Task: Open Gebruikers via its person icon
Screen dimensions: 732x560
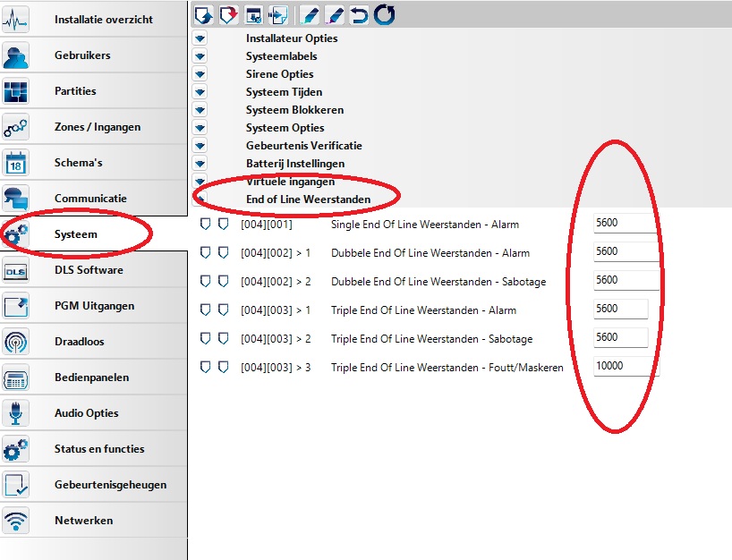Action: 17,55
